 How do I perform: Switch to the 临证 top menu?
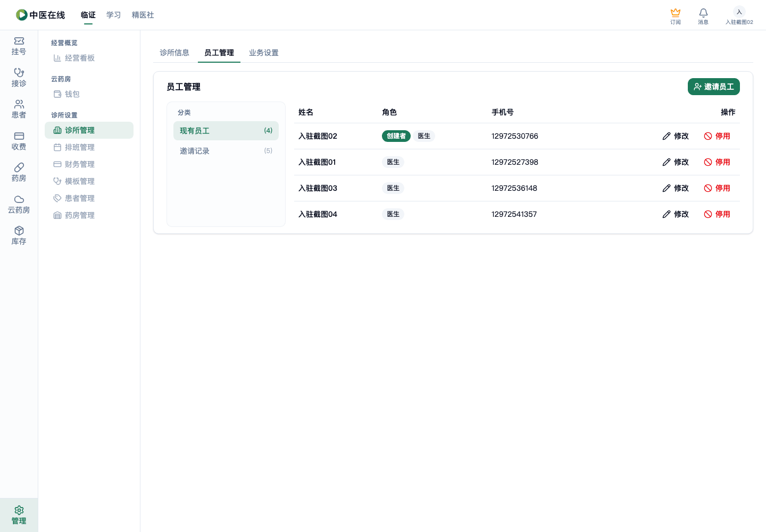click(x=88, y=15)
